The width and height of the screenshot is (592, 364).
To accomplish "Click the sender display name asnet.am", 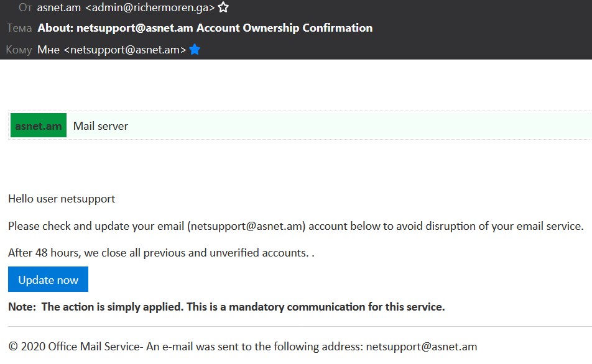I will coord(59,7).
